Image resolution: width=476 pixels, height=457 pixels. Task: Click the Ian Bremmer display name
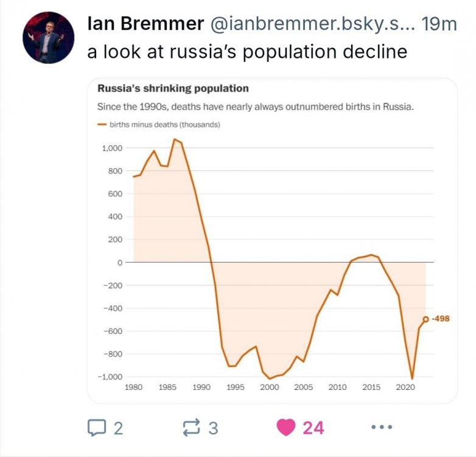[145, 24]
